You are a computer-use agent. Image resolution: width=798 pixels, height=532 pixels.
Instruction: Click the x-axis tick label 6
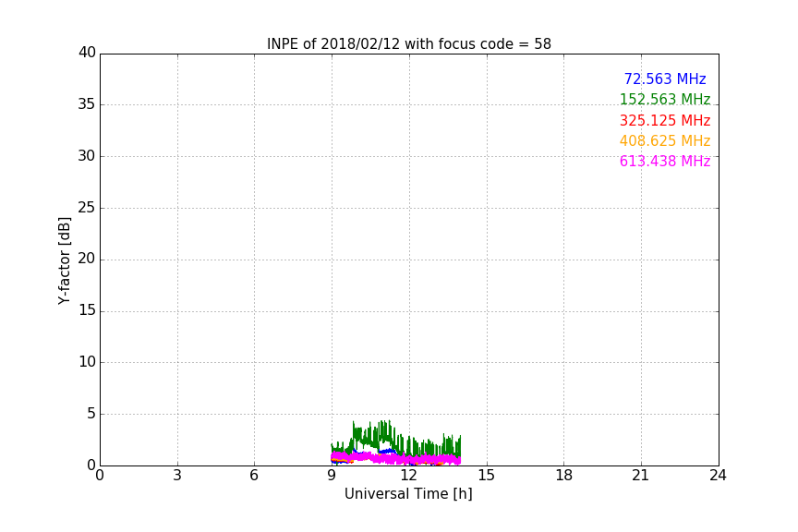pyautogui.click(x=254, y=476)
